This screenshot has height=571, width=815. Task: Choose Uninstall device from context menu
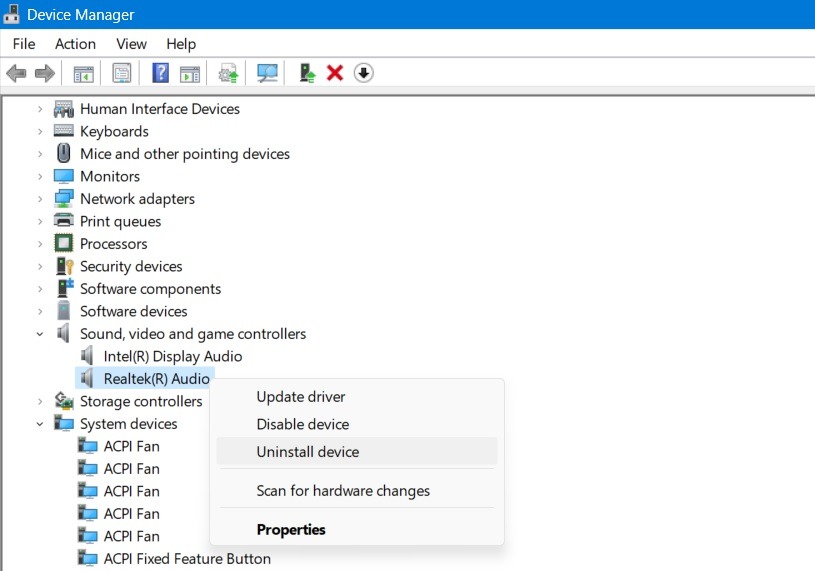click(357, 452)
